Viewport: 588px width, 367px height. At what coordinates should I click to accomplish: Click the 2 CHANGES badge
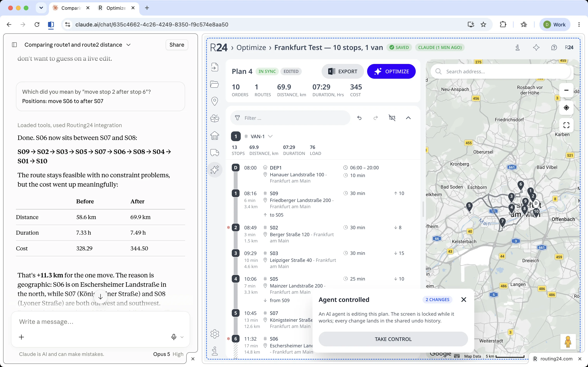point(437,300)
